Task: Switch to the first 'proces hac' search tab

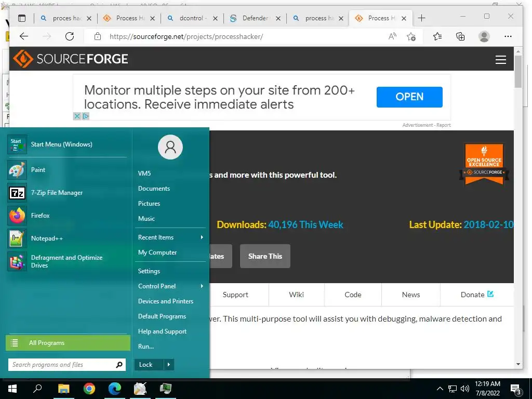Action: (x=66, y=18)
